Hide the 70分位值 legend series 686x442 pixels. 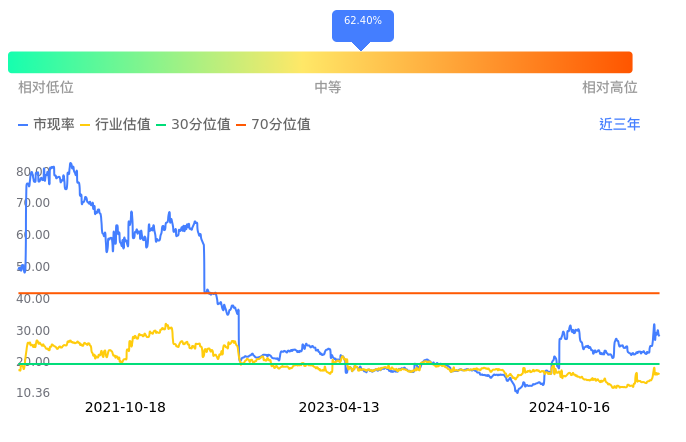[x=274, y=125]
